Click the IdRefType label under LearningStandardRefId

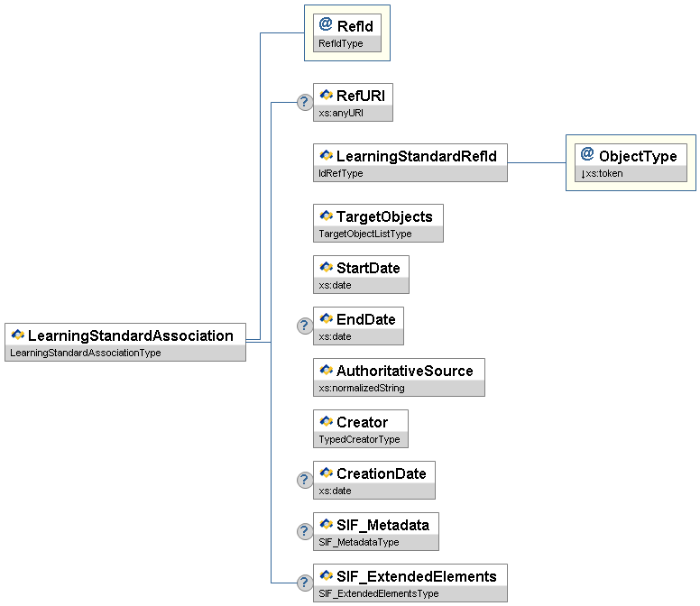tap(341, 173)
